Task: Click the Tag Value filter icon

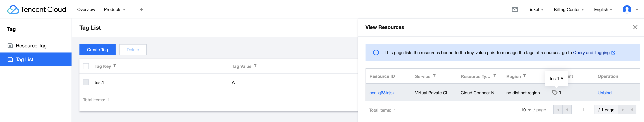Action: (255, 66)
